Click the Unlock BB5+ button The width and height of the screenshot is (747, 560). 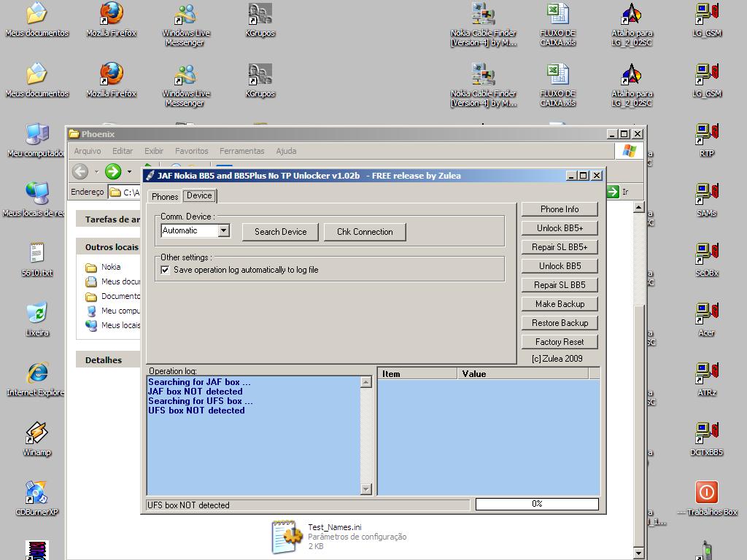(x=560, y=228)
